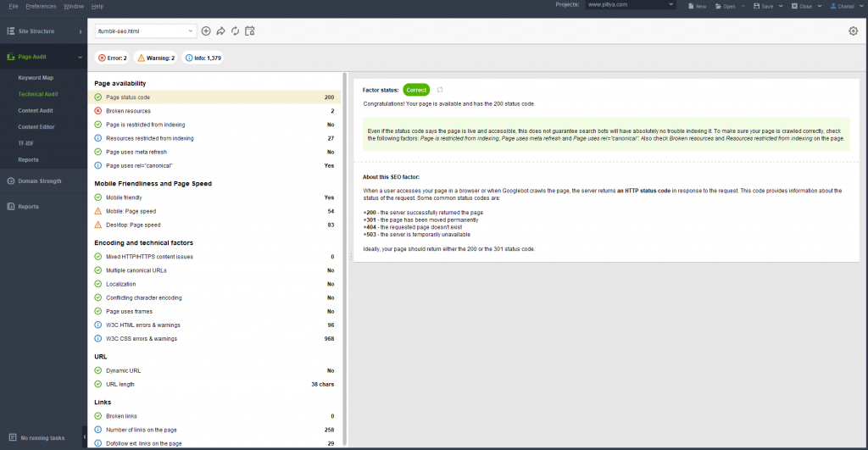
Task: Select the Broken resources factor
Action: (x=128, y=111)
